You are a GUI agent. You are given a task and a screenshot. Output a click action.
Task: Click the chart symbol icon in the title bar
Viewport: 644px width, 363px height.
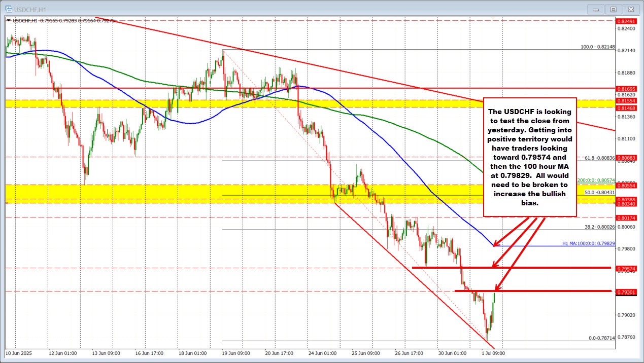tap(10, 9)
